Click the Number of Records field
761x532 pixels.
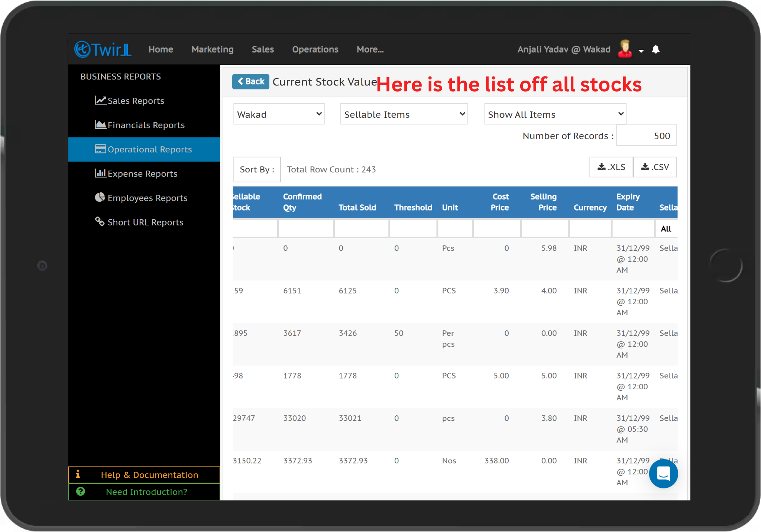click(x=647, y=136)
